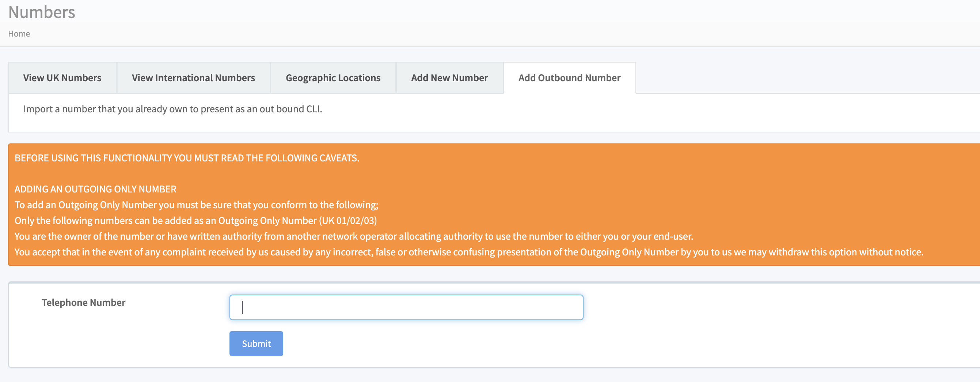Select the Geographic Locations tab

pyautogui.click(x=333, y=77)
